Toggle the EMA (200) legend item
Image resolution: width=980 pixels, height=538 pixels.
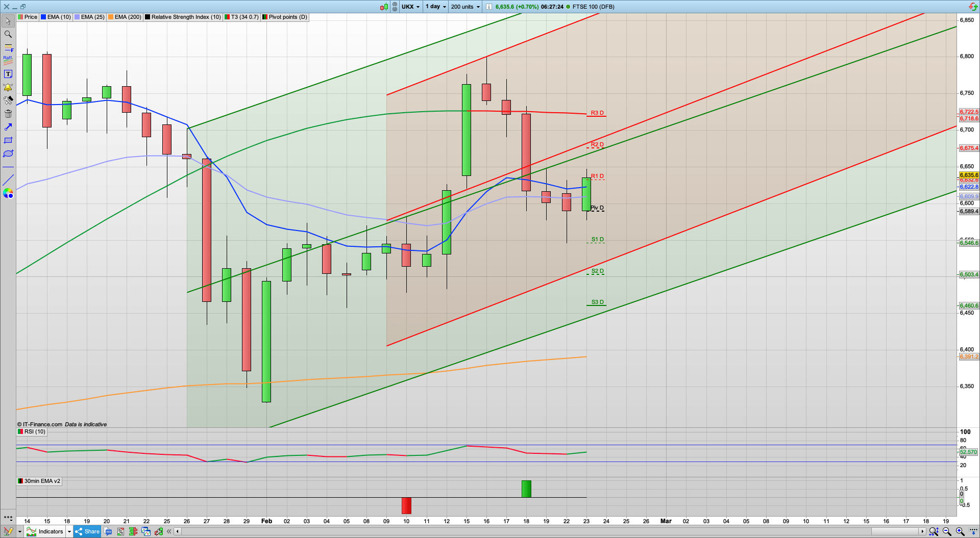click(x=124, y=17)
